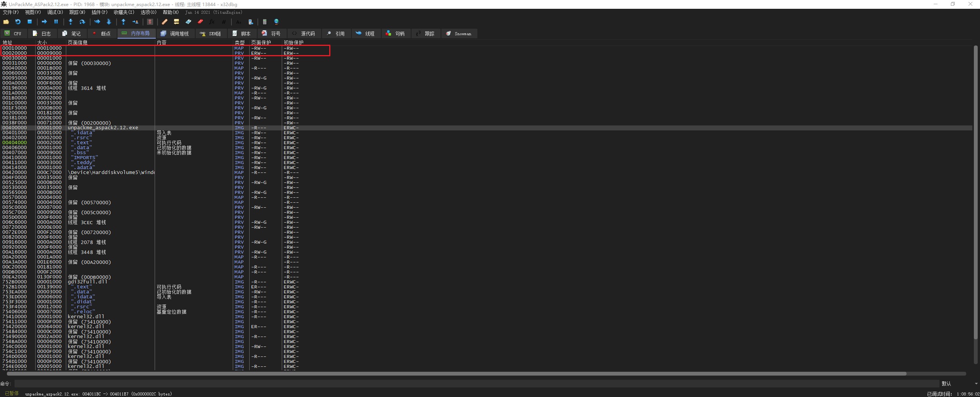
Task: Switch to the 符号 tab
Action: coord(271,34)
